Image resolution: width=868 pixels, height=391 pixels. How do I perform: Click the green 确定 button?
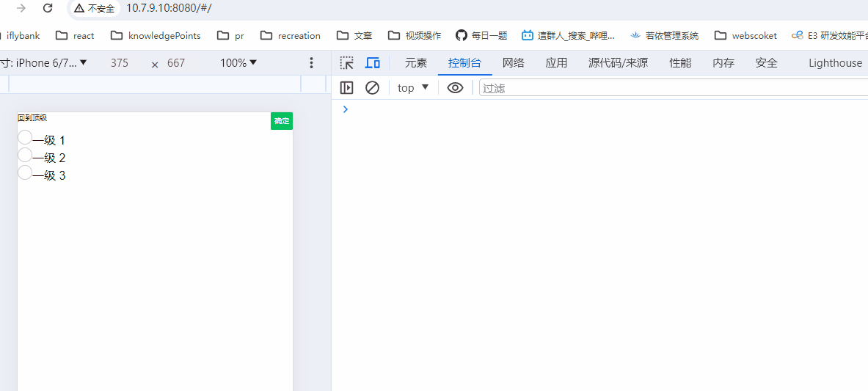point(282,121)
